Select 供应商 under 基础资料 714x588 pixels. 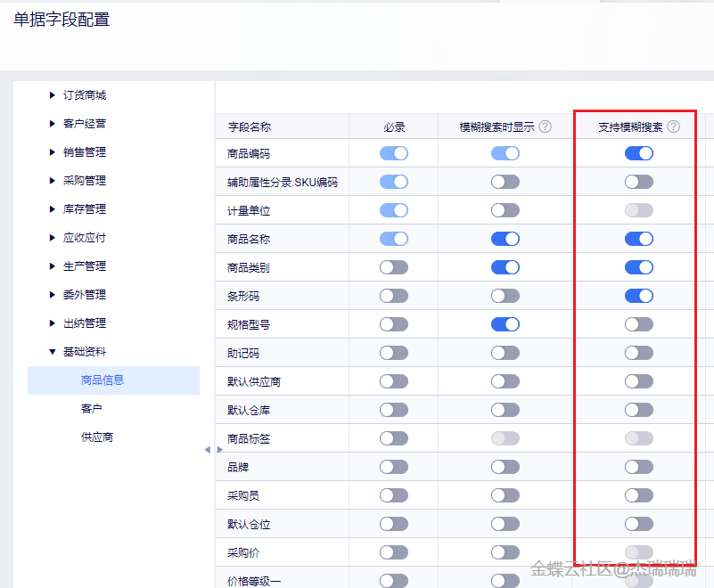[97, 437]
